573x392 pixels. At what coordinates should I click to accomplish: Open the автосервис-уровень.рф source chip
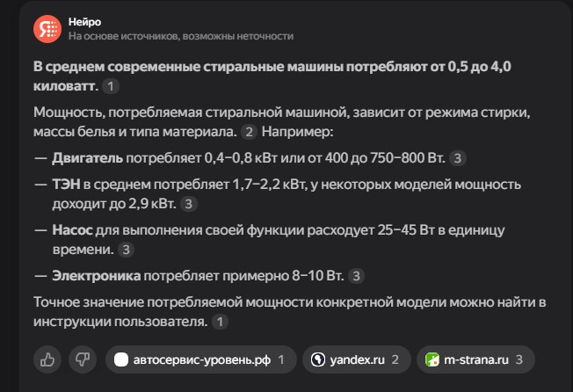[200, 359]
